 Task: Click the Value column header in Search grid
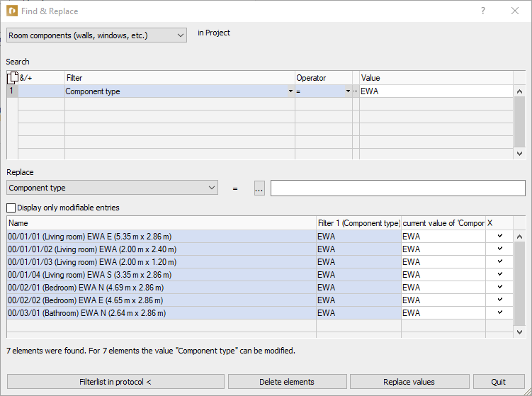pyautogui.click(x=436, y=78)
